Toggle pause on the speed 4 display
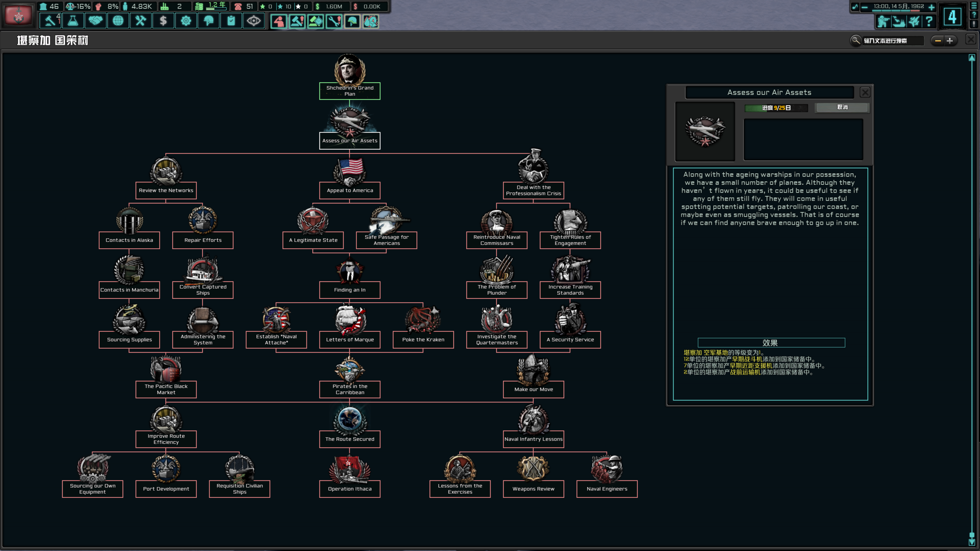 (952, 16)
